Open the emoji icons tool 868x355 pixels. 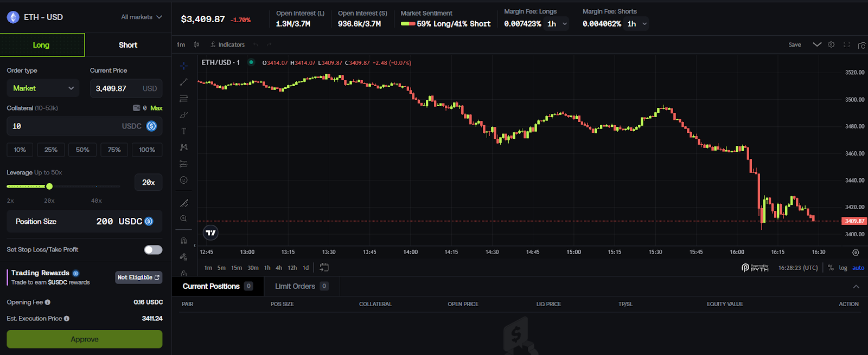pos(184,180)
